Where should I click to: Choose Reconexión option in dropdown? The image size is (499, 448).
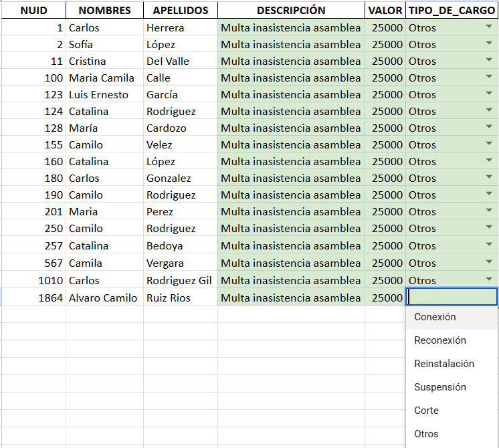(x=439, y=340)
